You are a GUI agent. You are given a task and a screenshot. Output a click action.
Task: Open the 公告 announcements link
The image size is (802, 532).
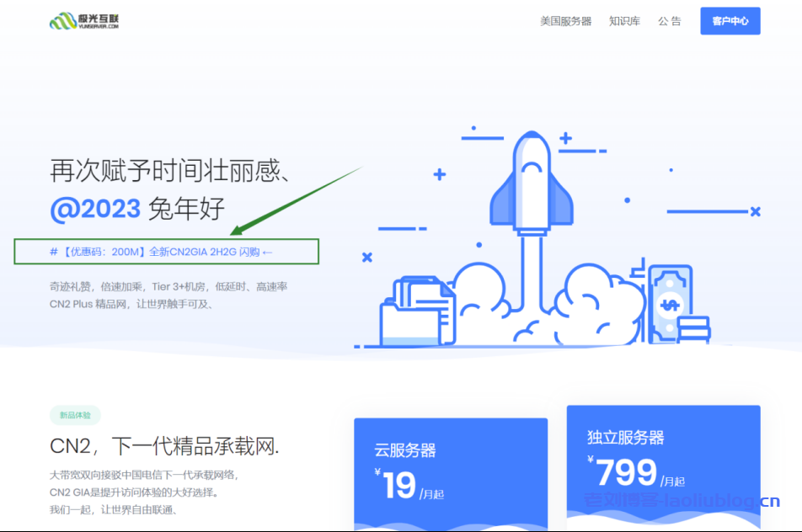[x=670, y=21]
